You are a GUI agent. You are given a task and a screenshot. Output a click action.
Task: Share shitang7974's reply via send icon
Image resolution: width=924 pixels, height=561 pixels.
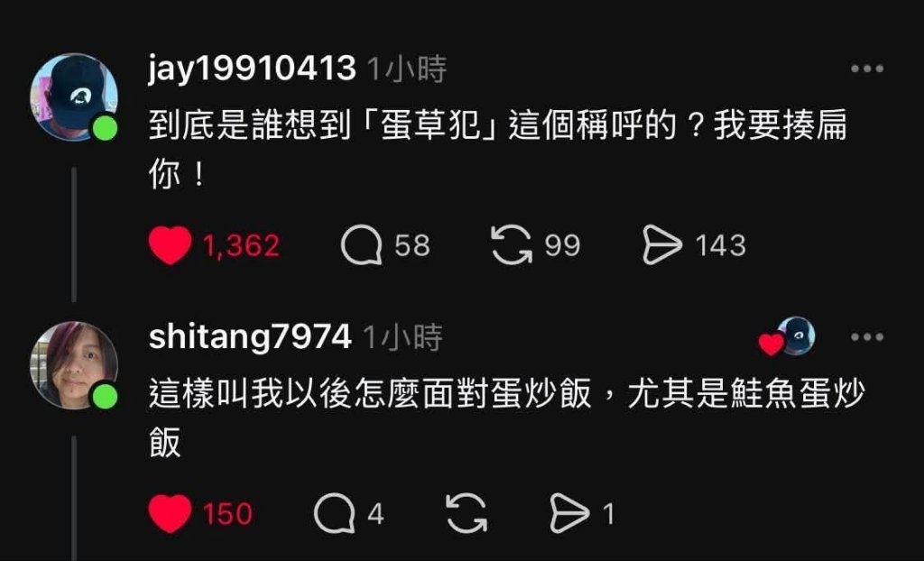tap(570, 513)
